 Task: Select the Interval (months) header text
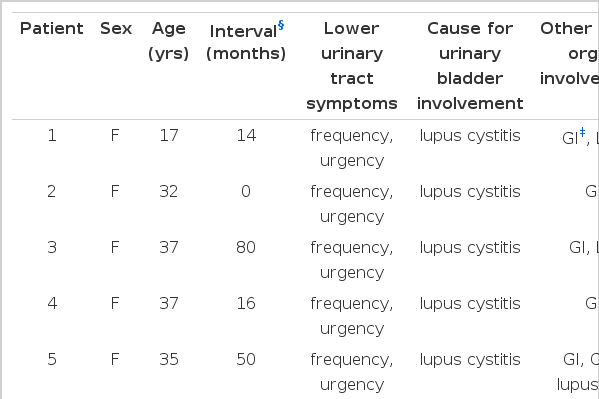[246, 42]
